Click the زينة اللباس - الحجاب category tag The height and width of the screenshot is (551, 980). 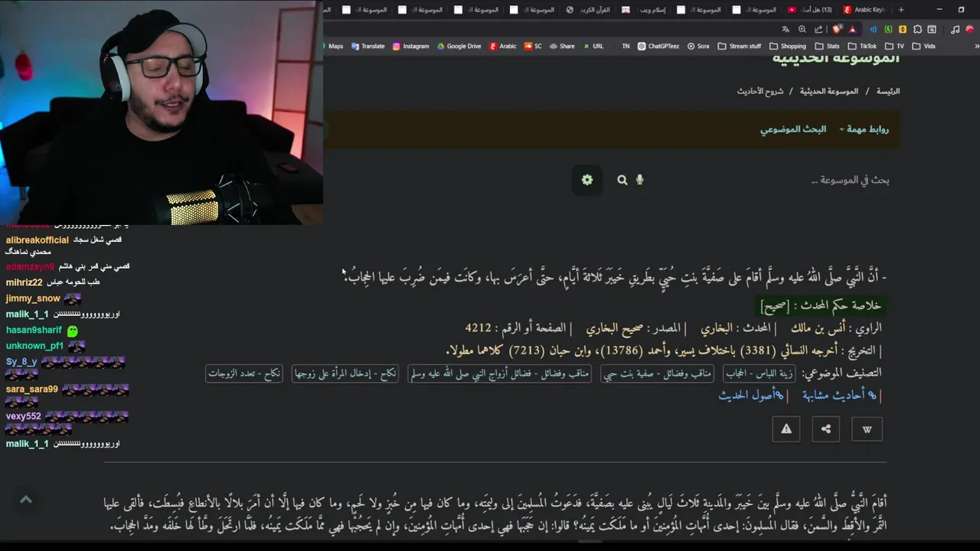759,373
